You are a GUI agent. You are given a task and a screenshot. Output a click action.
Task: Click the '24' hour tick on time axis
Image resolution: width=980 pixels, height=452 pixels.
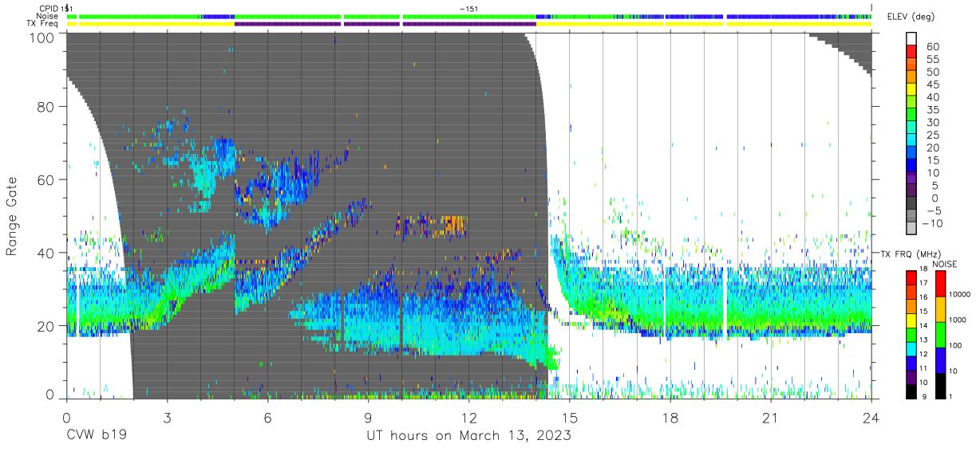pos(871,417)
